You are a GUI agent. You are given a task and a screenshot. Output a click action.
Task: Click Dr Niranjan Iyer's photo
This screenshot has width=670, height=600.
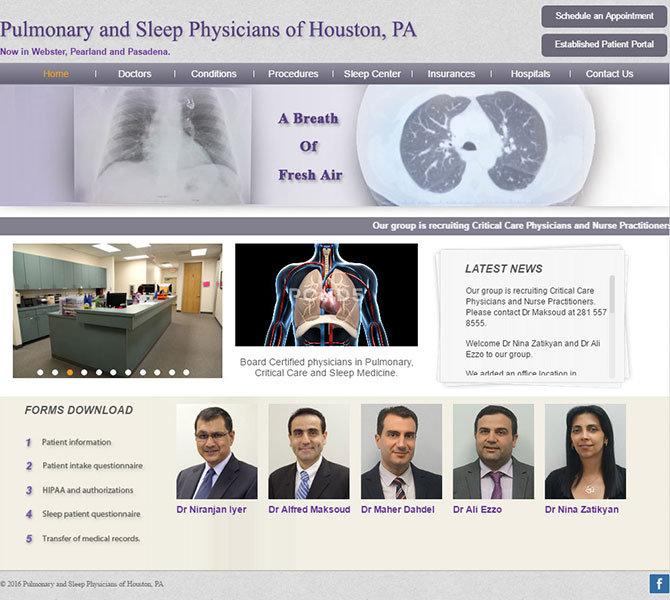tap(217, 452)
